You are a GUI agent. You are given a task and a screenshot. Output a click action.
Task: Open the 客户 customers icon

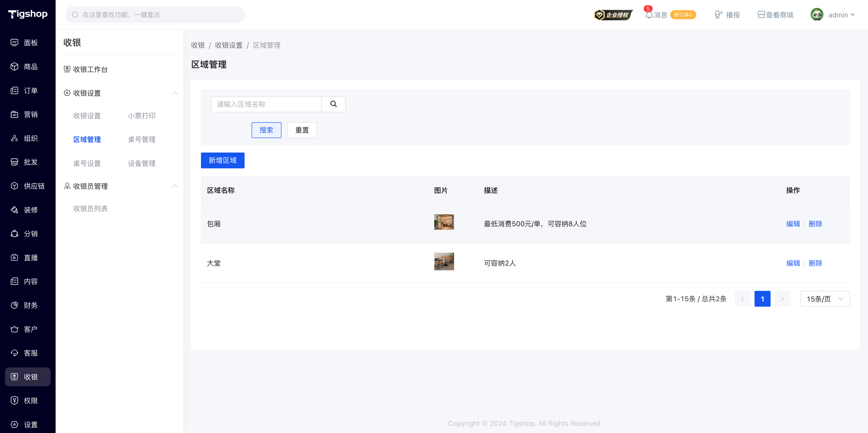[x=14, y=329]
